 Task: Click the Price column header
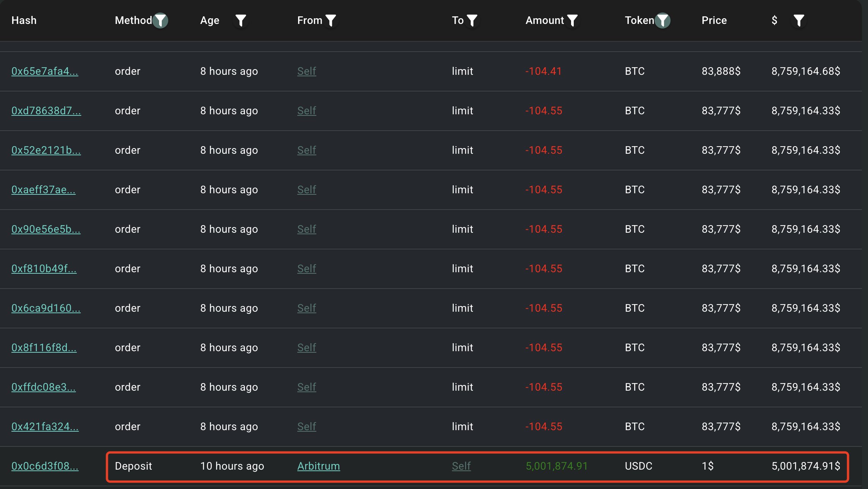click(x=714, y=21)
